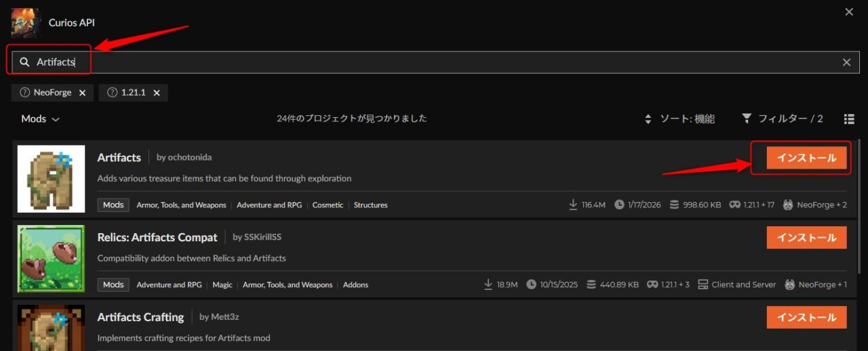Viewport: 868px width, 351px height.
Task: Open author SSKirillSS's profile
Action: pyautogui.click(x=262, y=237)
